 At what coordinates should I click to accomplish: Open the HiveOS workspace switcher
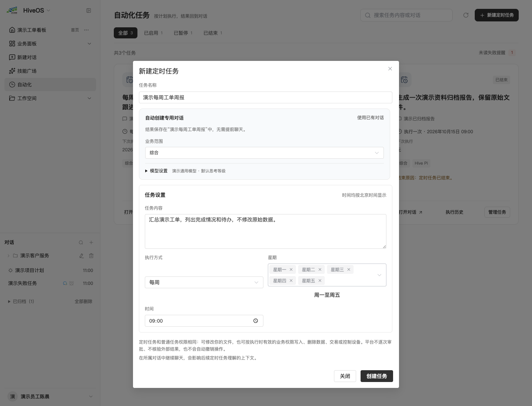(x=37, y=11)
